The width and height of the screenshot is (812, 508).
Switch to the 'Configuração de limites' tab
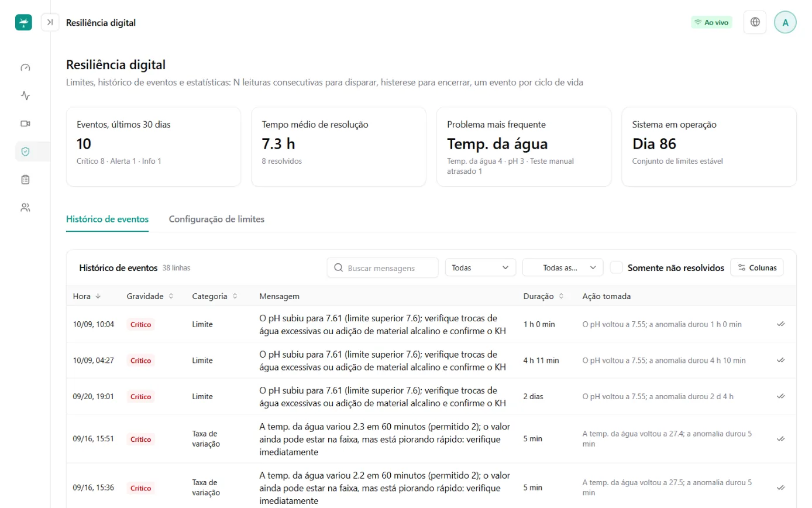click(x=216, y=219)
